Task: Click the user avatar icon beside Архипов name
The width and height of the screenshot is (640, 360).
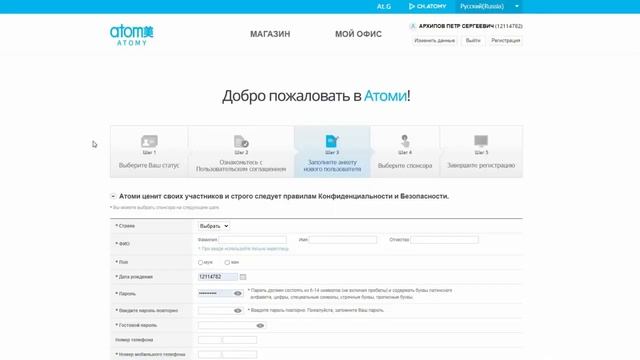Action: [413, 27]
